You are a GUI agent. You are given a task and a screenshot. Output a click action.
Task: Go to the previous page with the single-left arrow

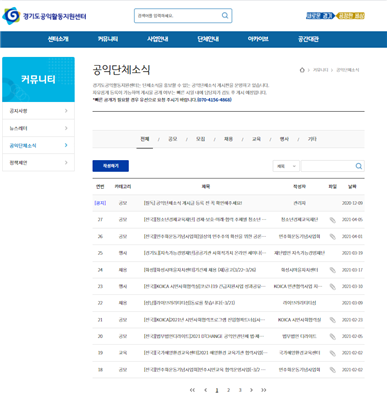205,390
